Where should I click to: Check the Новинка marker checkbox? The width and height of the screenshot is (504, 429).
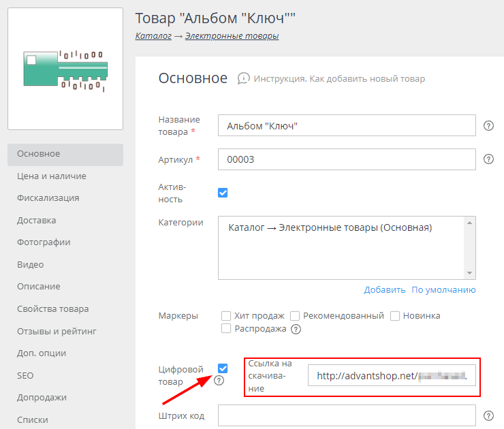click(395, 316)
